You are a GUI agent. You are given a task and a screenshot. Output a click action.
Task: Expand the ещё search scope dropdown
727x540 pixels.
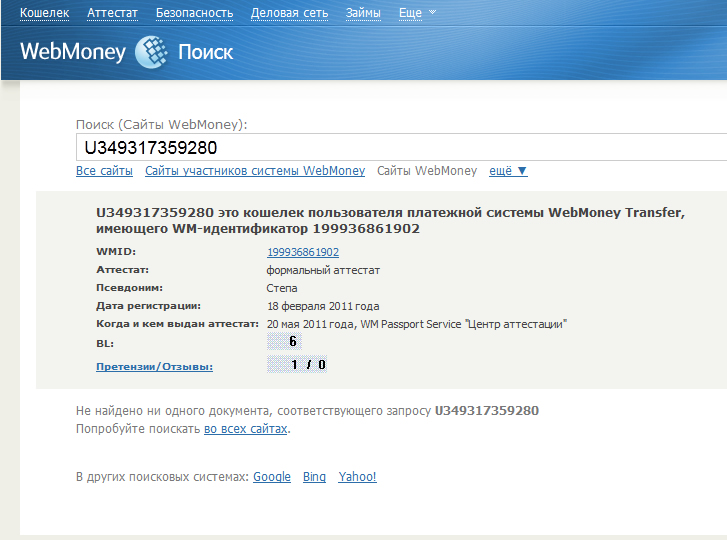coord(508,171)
